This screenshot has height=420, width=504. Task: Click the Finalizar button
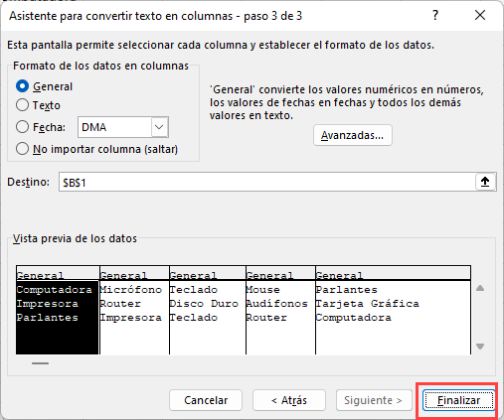pyautogui.click(x=458, y=400)
